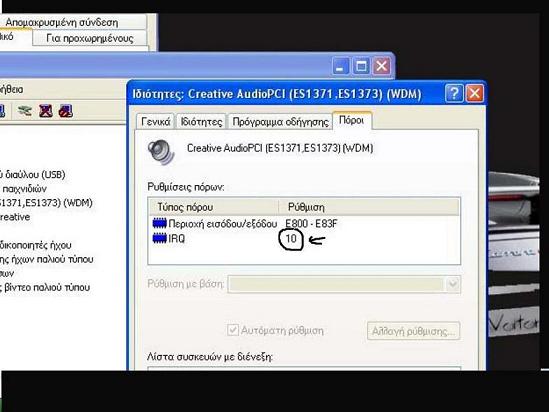Select the κωδικοποιητές ήχου tree item
549x412 pixels.
pyautogui.click(x=35, y=245)
